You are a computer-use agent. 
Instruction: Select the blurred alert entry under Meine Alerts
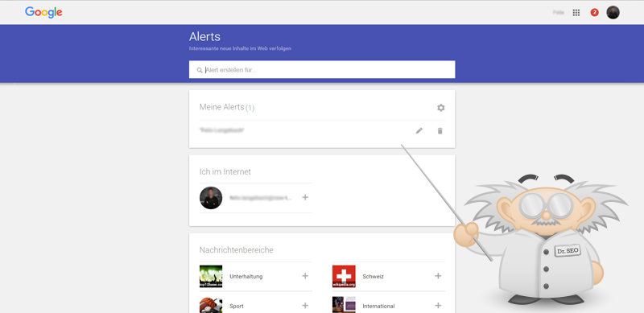coord(222,130)
